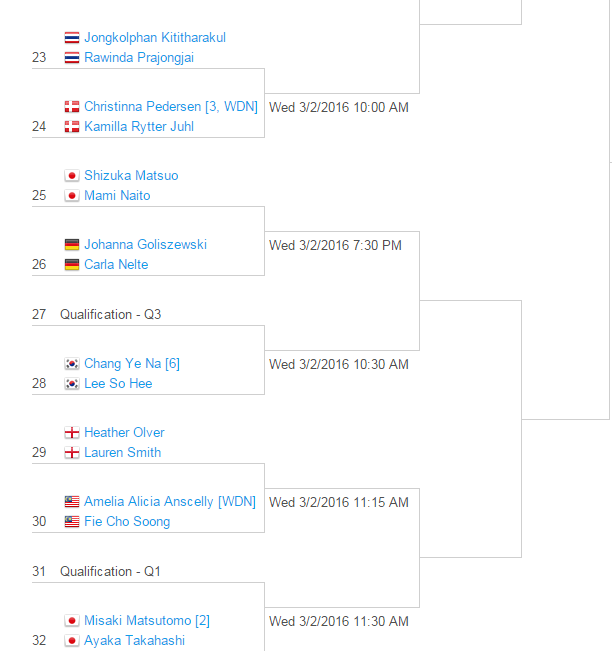This screenshot has height=651, width=612.
Task: Click the Qualification - Q3 entry
Action: (110, 315)
